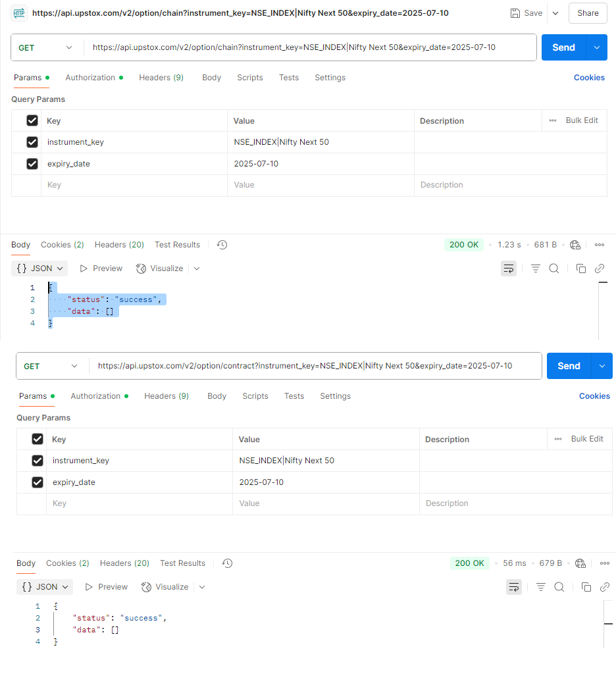Viewport: 616px width, 687px height.
Task: Click the Cookies link in lower request
Action: pos(594,396)
